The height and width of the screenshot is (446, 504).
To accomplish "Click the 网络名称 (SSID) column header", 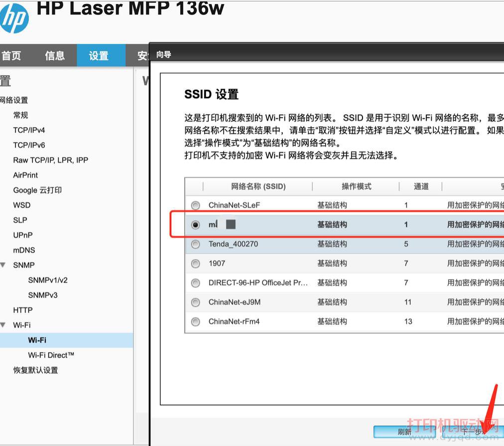I will pyautogui.click(x=258, y=186).
